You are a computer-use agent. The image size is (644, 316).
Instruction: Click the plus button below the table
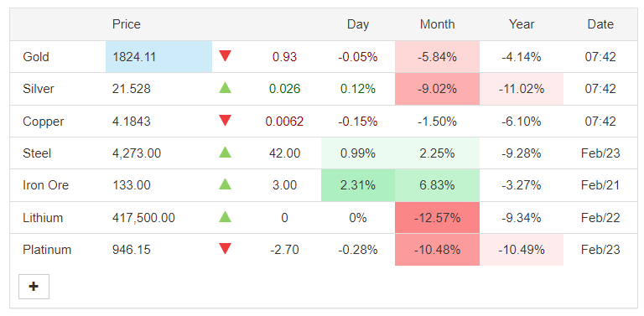34,287
